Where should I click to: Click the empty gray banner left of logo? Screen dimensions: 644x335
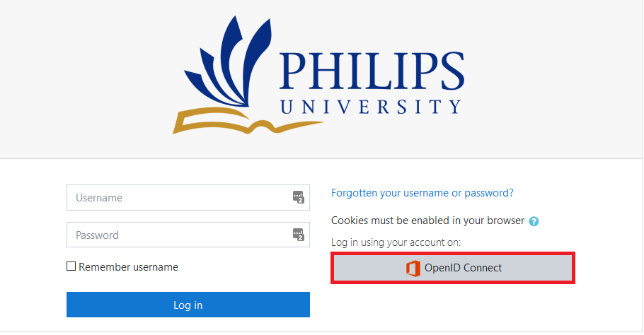coord(82,78)
